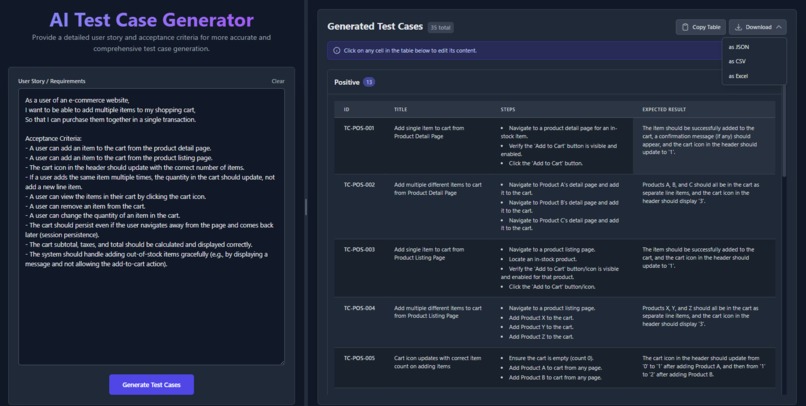The width and height of the screenshot is (806, 406).
Task: Click the Generate Test Cases button
Action: coord(151,384)
